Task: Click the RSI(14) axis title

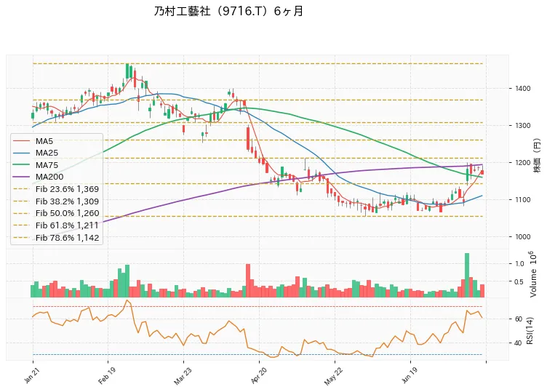Action: [530, 331]
